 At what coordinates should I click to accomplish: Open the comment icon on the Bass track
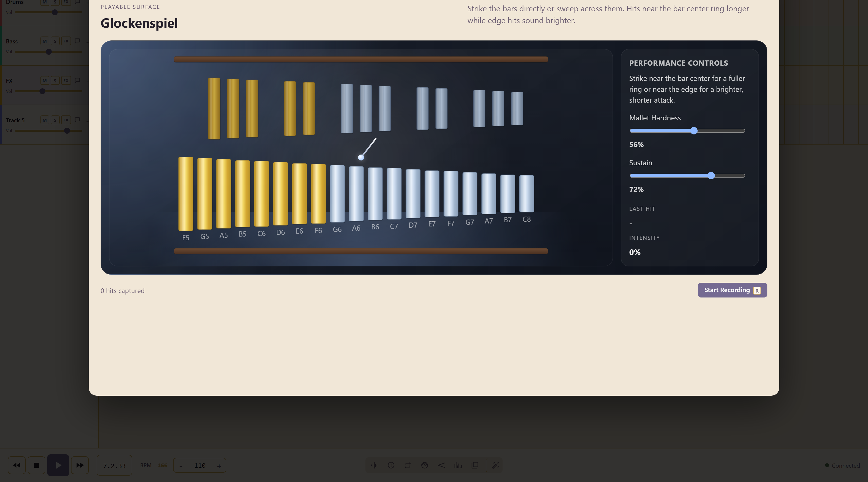[77, 41]
